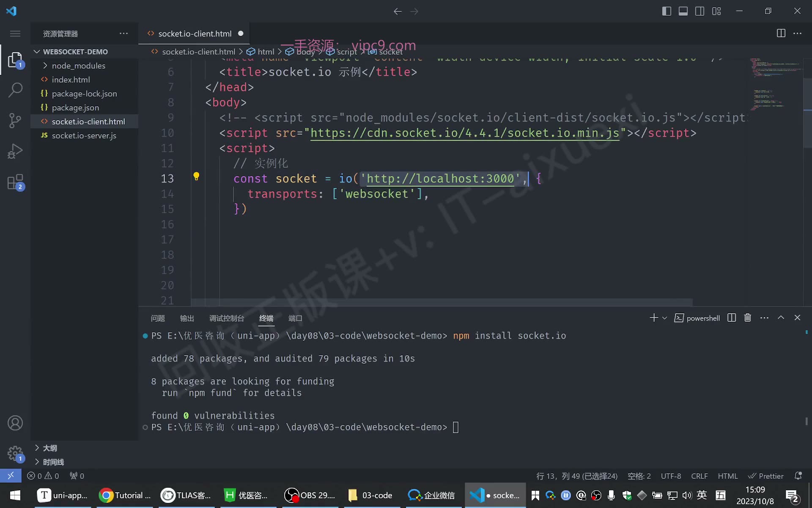This screenshot has width=812, height=508.
Task: Click the hamburger menu icon
Action: point(15,33)
